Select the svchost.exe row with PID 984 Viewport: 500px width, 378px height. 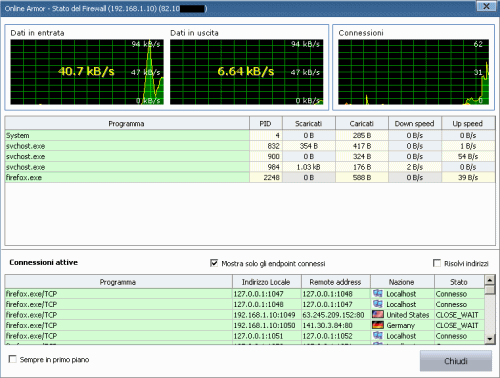point(250,167)
